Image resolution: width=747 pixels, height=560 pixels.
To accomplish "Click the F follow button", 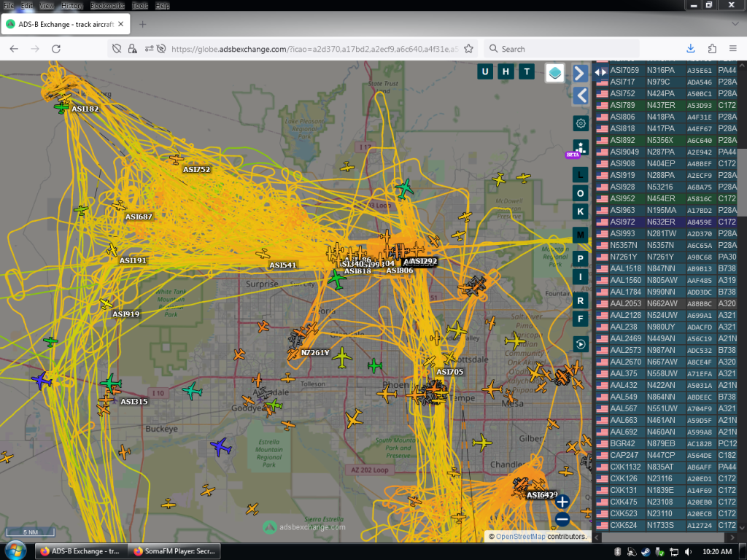I will [x=580, y=319].
